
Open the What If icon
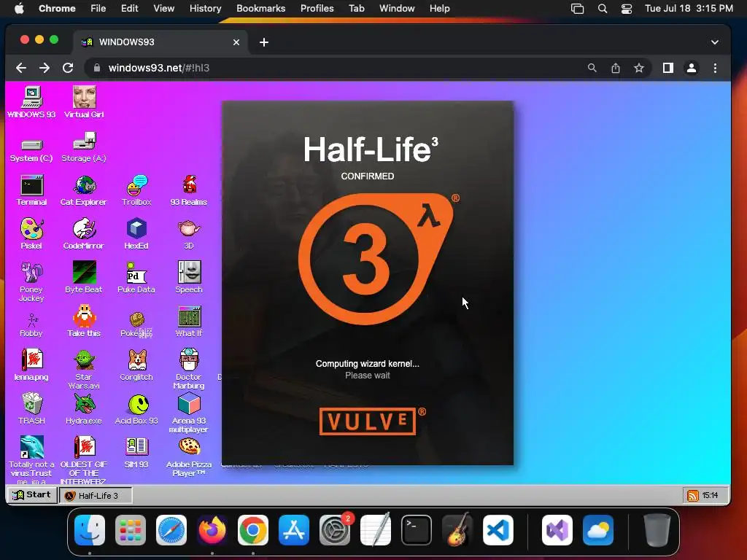coord(189,322)
